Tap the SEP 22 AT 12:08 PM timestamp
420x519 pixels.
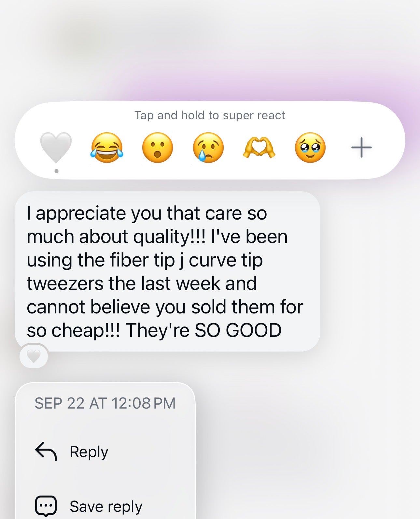click(105, 403)
